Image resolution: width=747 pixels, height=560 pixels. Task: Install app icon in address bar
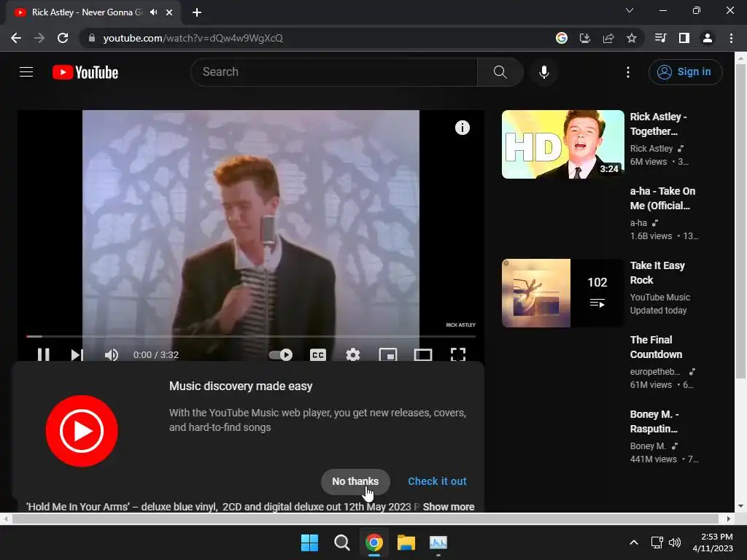585,38
